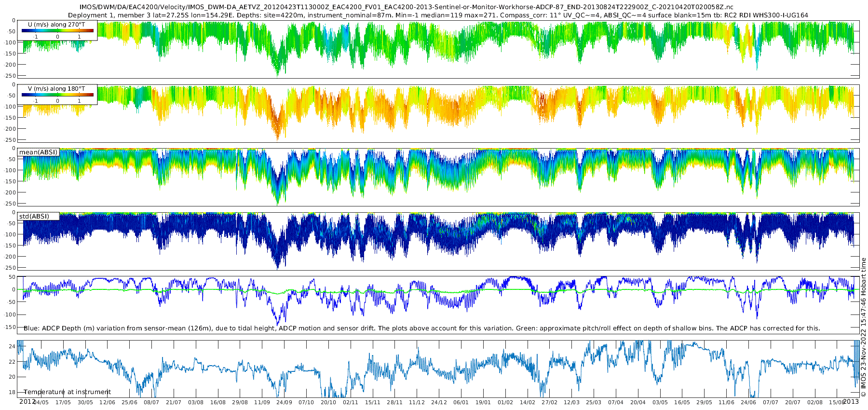868x410 pixels.
Task: Click the '28/11' date tick label
Action: pyautogui.click(x=395, y=402)
